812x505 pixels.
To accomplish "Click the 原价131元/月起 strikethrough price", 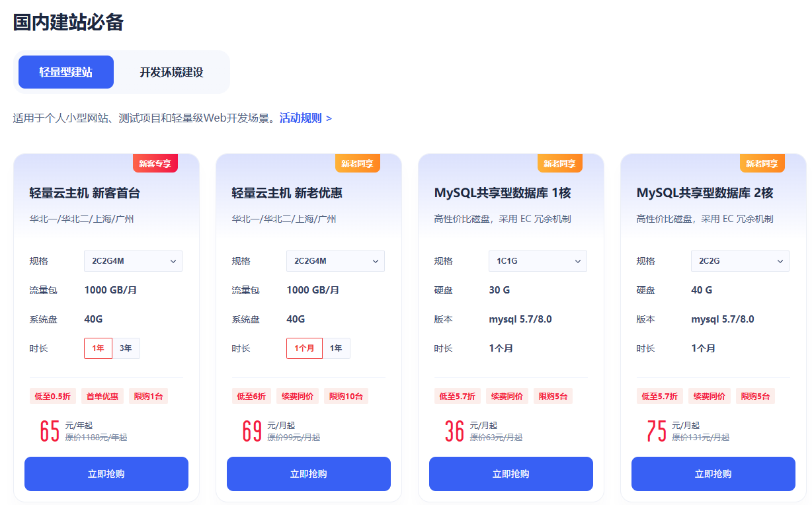I will coord(701,437).
